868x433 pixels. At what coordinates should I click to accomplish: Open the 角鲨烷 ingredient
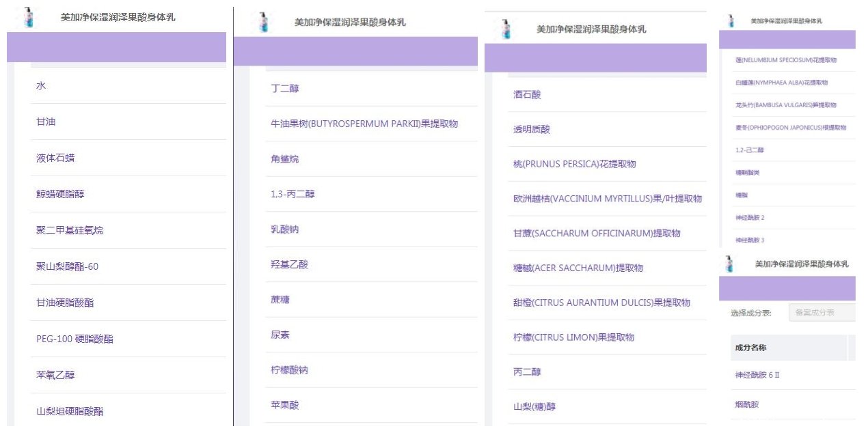(285, 159)
